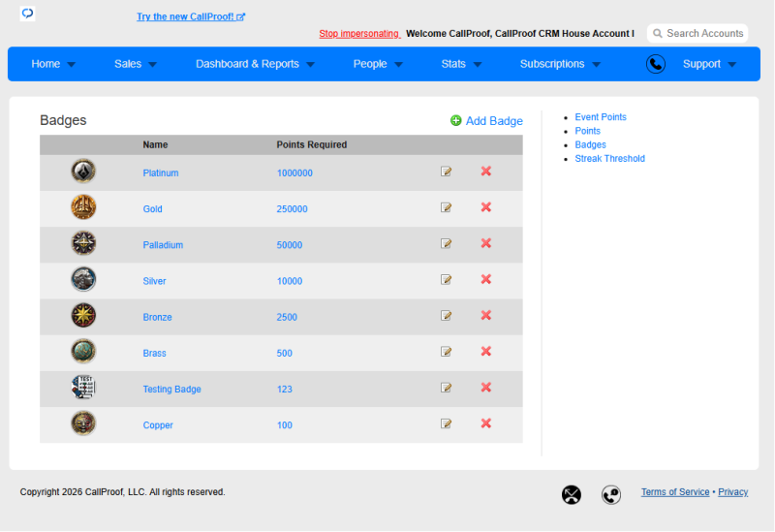Open the Home menu
The image size is (775, 532).
[46, 64]
